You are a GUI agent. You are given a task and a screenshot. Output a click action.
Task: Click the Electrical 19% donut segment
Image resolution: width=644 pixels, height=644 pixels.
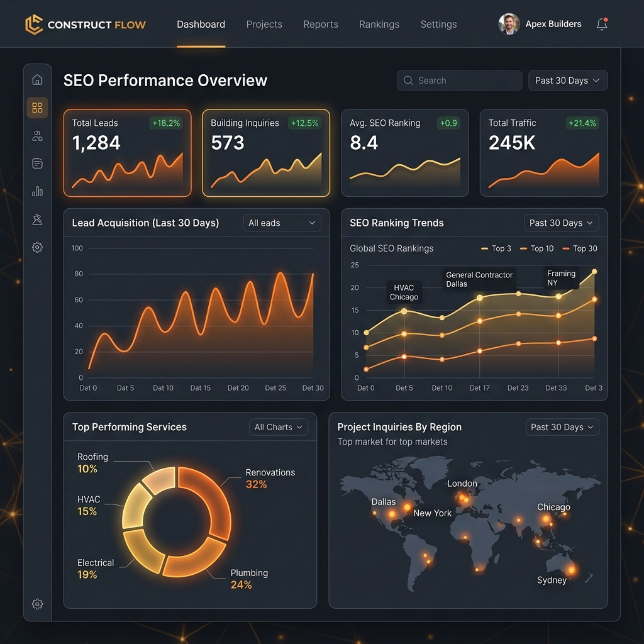144,552
